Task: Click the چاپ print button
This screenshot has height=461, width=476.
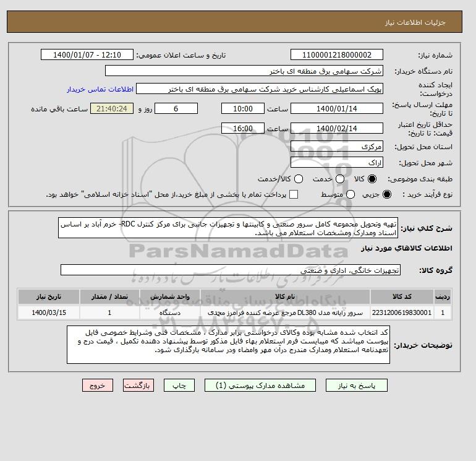Action: coord(179,386)
